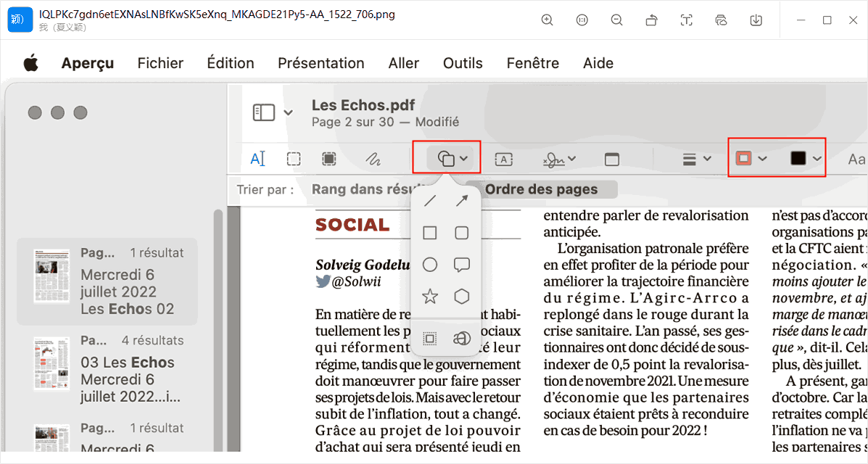The width and height of the screenshot is (868, 464).
Task: Open the Présentation menu
Action: coord(321,63)
